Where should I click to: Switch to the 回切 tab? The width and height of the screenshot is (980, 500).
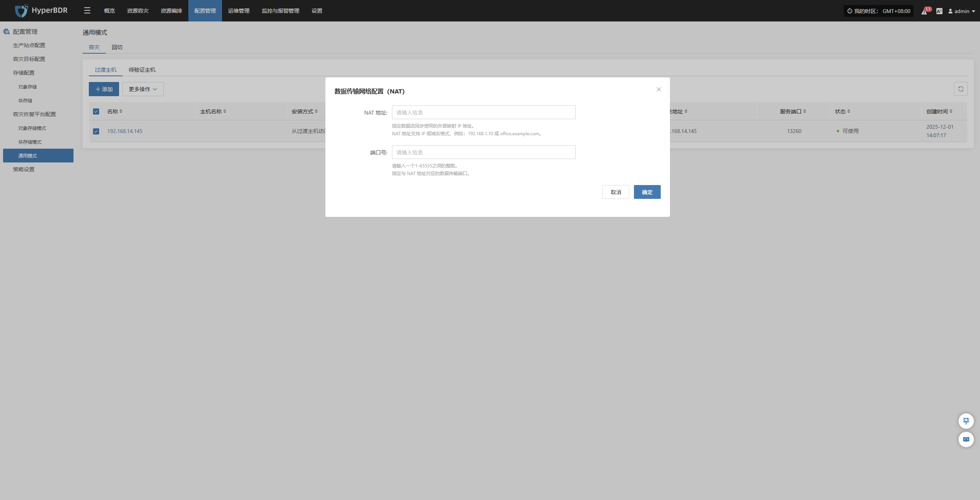(117, 47)
